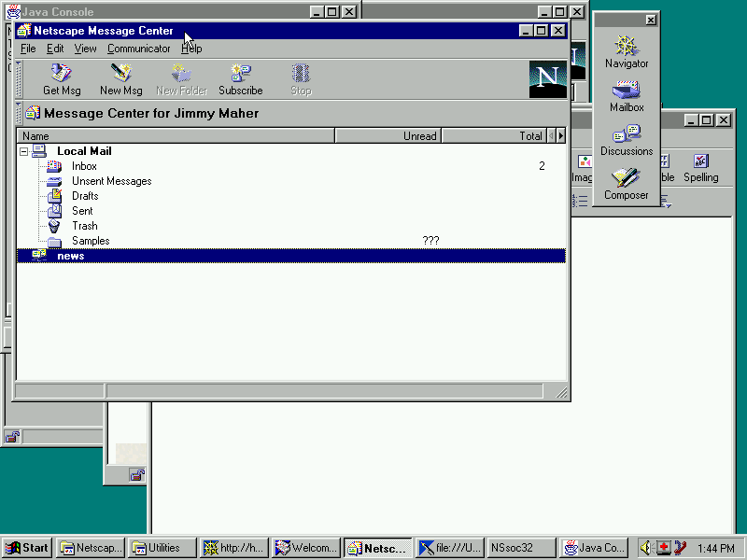Screen dimensions: 747x560
Task: Select the Samples folder icon
Action: pyautogui.click(x=54, y=242)
